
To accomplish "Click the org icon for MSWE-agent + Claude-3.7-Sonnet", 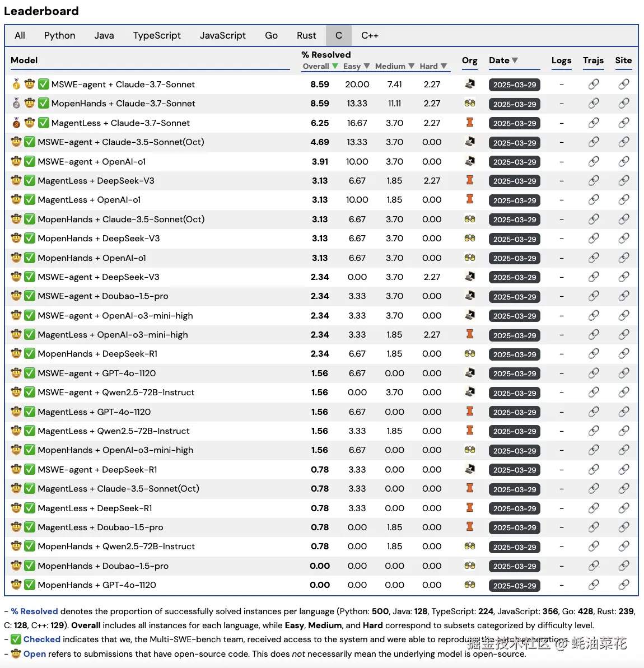I will 470,84.
